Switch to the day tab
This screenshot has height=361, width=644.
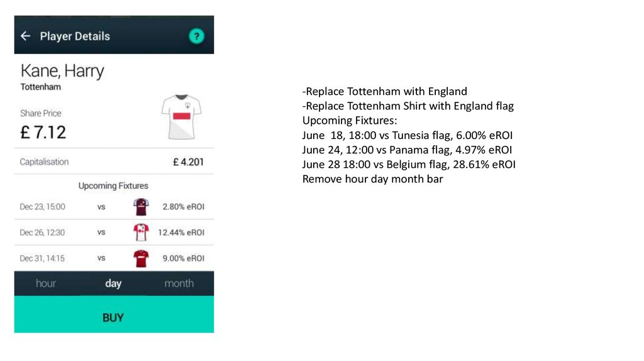pyautogui.click(x=113, y=284)
